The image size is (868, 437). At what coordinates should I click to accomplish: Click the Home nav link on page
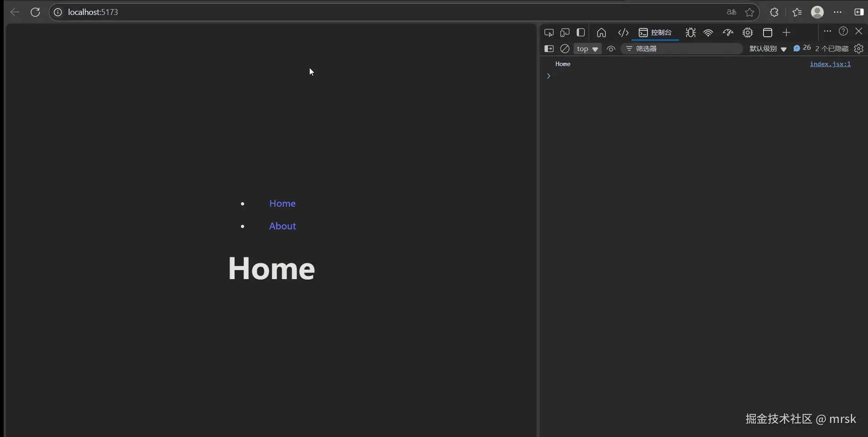pyautogui.click(x=282, y=204)
